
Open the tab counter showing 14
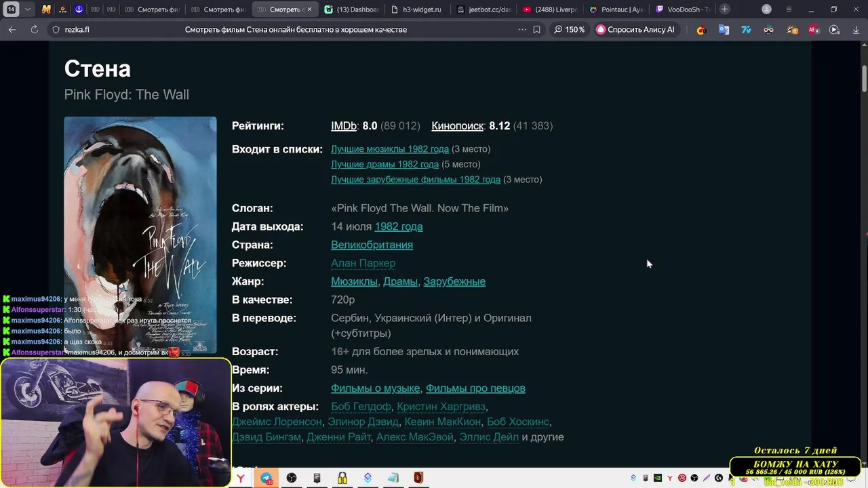point(12,9)
